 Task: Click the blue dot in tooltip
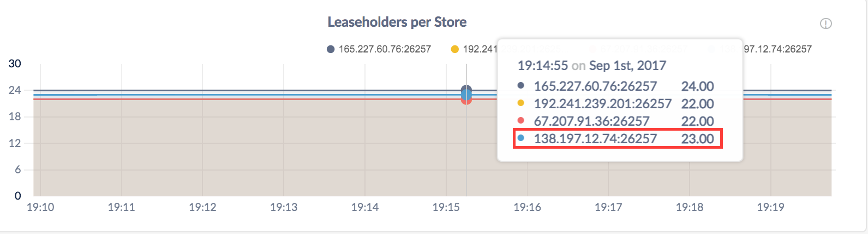(521, 138)
